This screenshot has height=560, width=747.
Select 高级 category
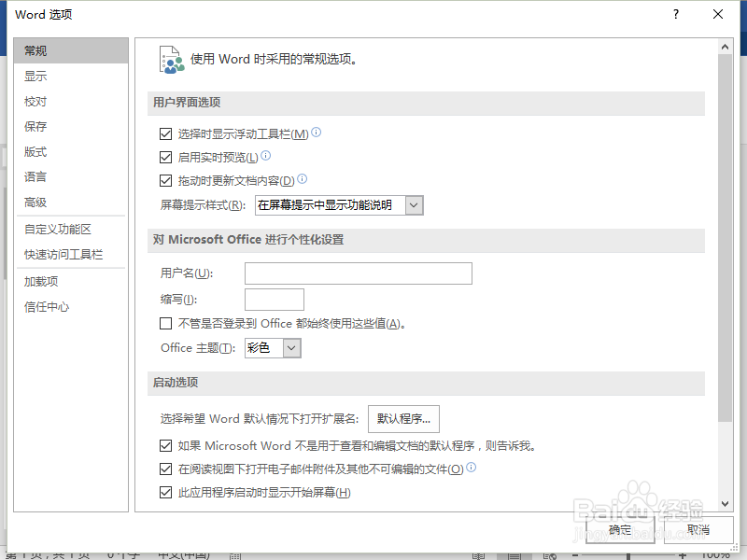71,203
